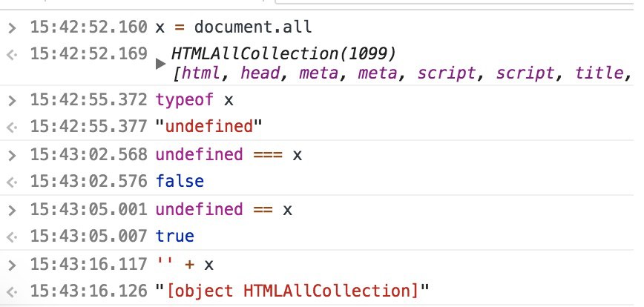The height and width of the screenshot is (307, 644).
Task: Click output arrow beside "[object HTMLAllCollection]" result
Action: (11, 289)
